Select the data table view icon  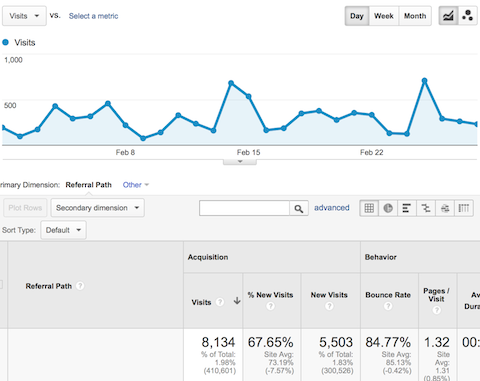[x=369, y=208]
